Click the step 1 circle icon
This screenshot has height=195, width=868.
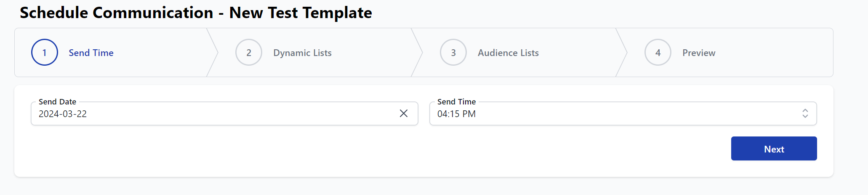click(x=45, y=53)
